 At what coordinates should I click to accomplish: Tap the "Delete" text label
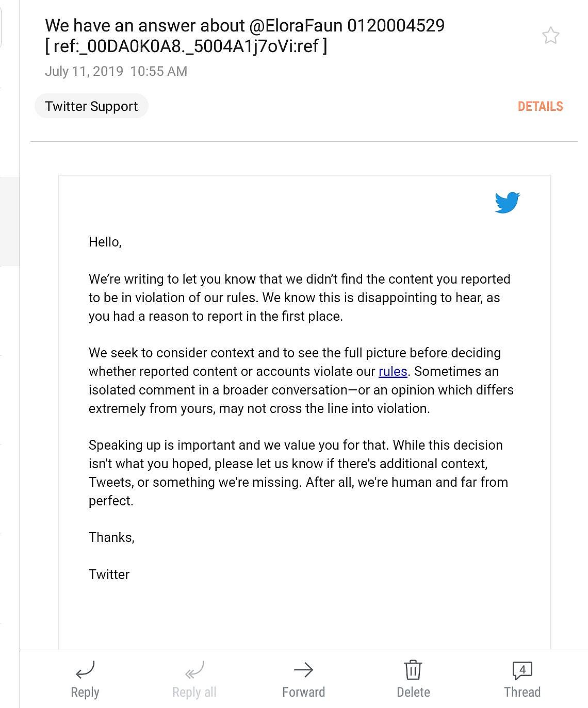(413, 692)
